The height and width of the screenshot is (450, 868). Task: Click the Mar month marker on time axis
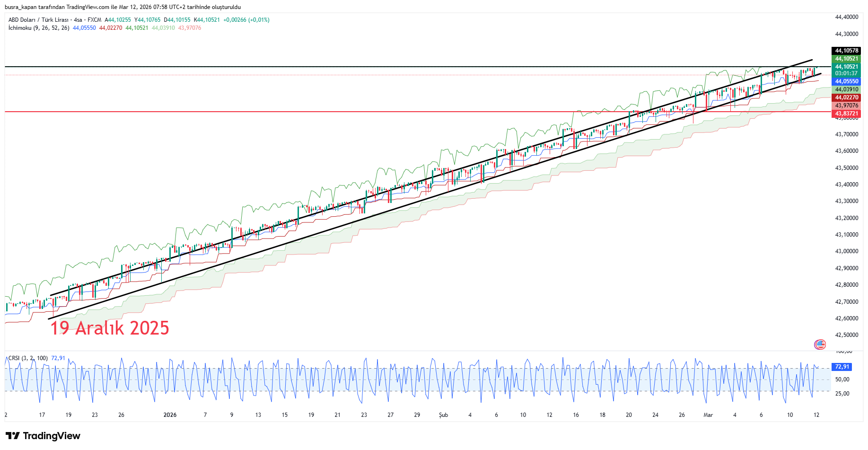click(708, 415)
